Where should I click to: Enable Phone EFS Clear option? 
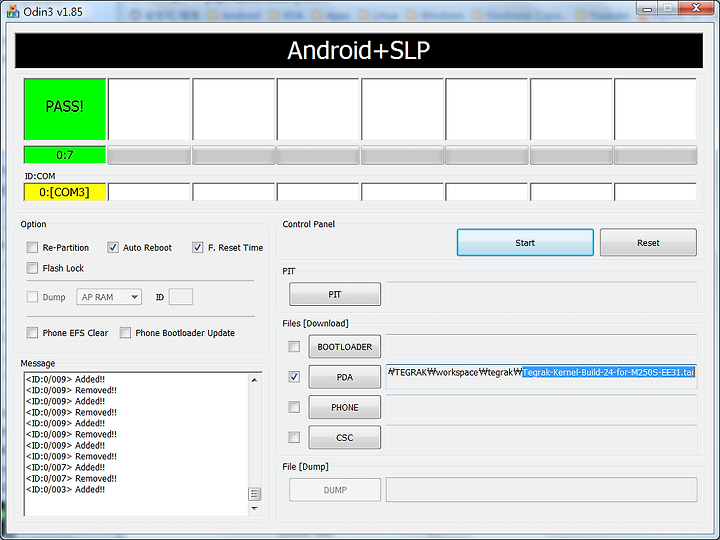pos(32,332)
